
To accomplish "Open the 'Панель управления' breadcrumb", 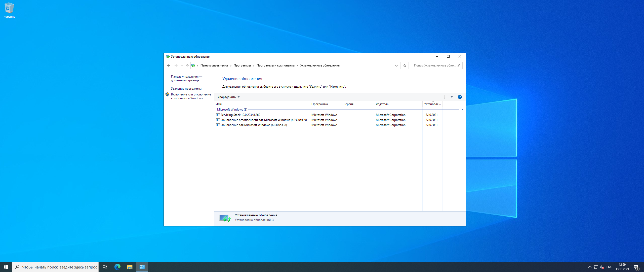I will click(214, 65).
